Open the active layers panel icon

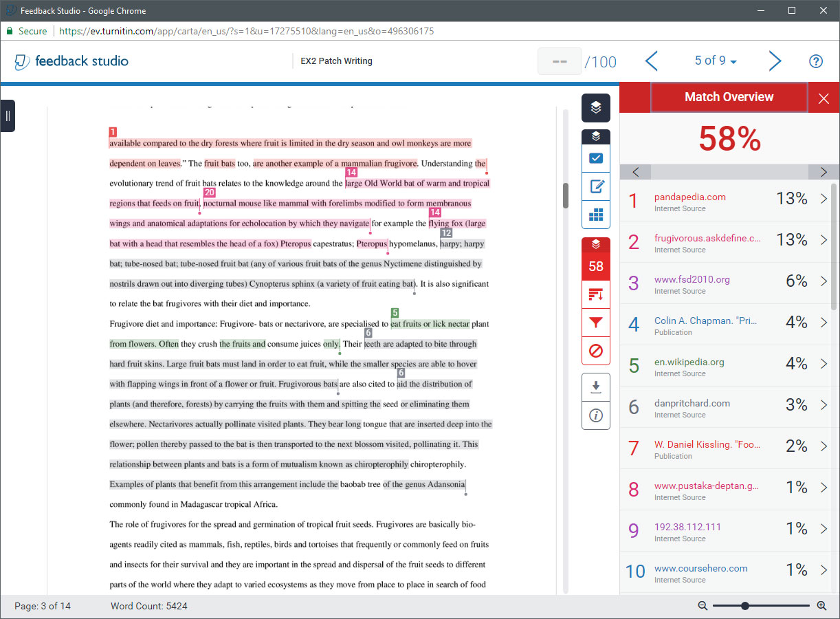(x=596, y=107)
